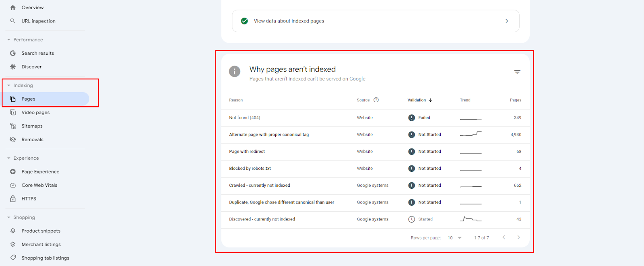Click the Discover asterisk icon

coord(13,67)
